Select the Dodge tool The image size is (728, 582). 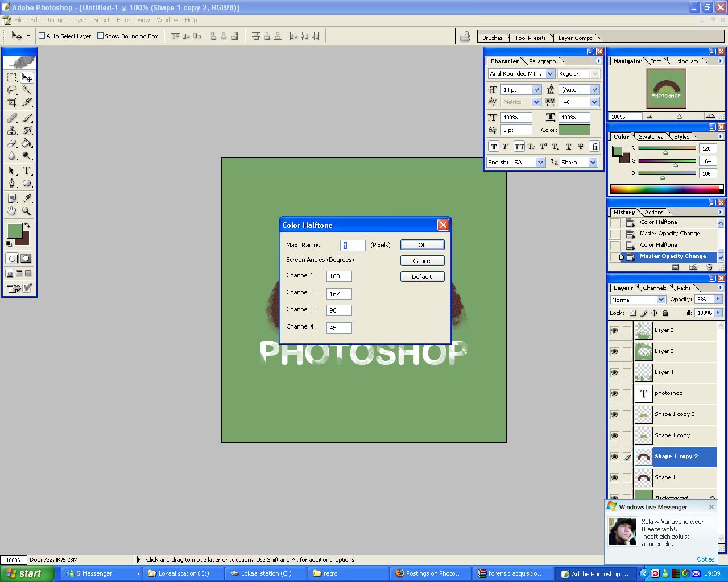(x=27, y=155)
